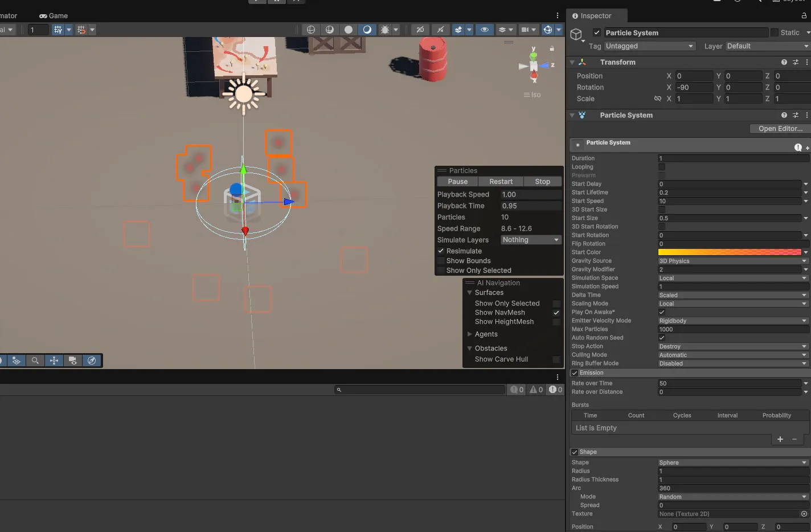Click the debug draw mode bug icon
This screenshot has width=811, height=532.
point(385,30)
